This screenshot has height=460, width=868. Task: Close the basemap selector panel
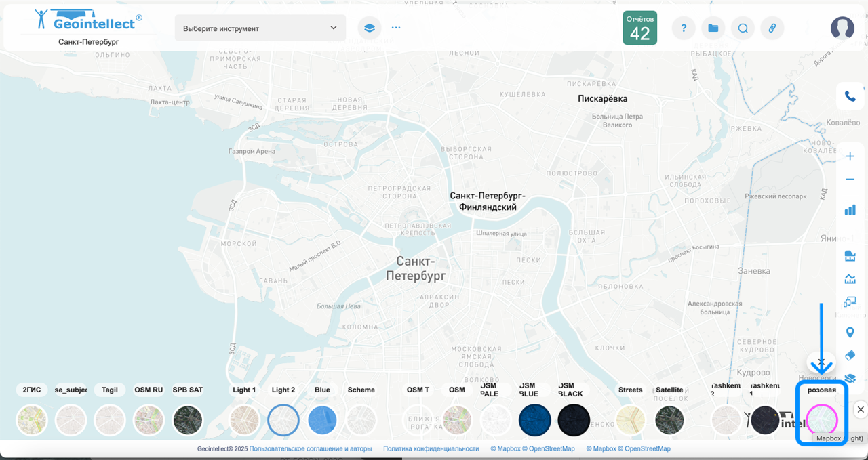click(x=860, y=409)
